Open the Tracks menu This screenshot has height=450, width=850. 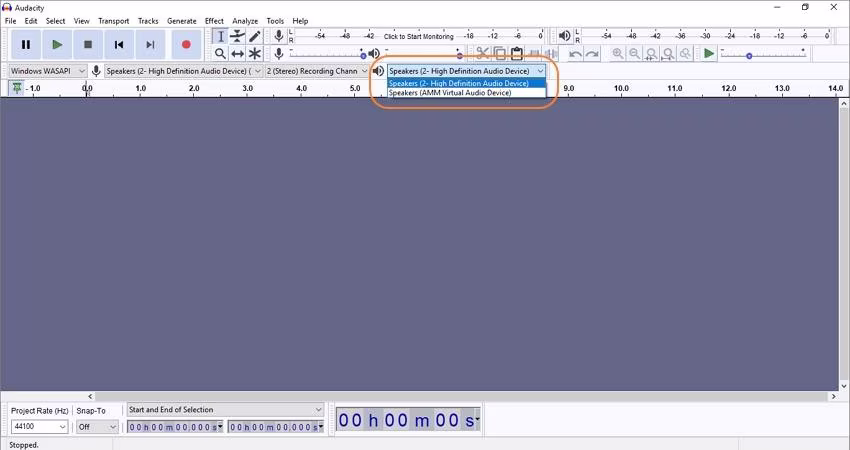[x=148, y=21]
